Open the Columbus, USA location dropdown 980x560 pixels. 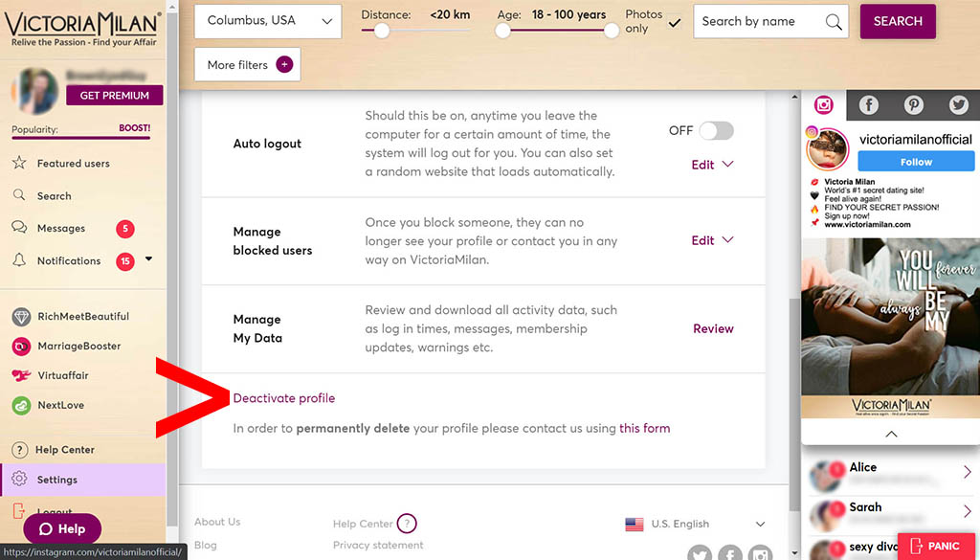click(x=269, y=21)
